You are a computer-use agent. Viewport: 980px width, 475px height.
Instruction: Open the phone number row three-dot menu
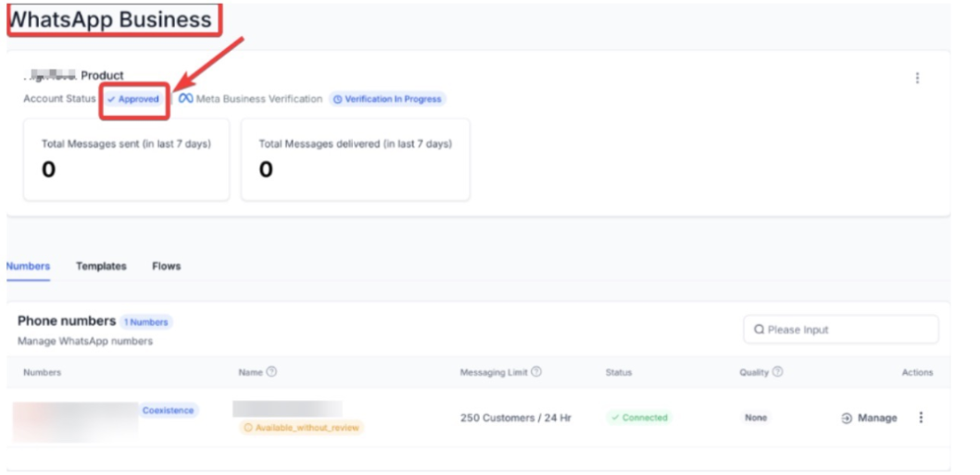click(x=921, y=418)
